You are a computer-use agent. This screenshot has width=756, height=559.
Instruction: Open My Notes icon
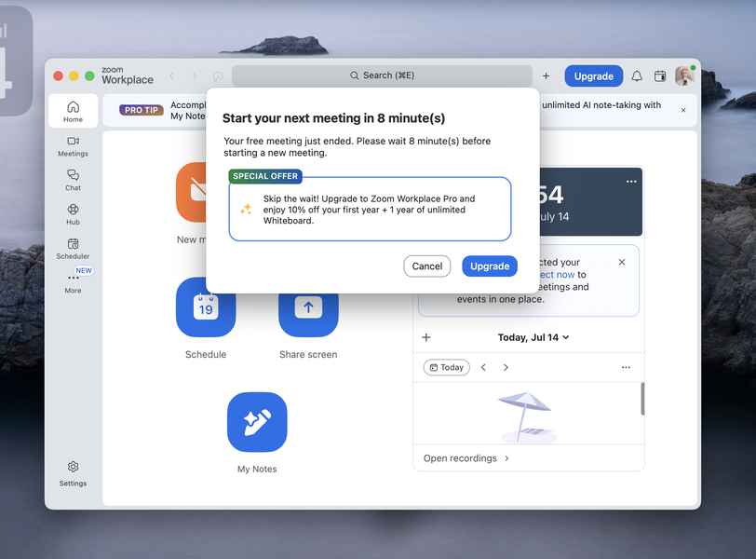pos(257,422)
